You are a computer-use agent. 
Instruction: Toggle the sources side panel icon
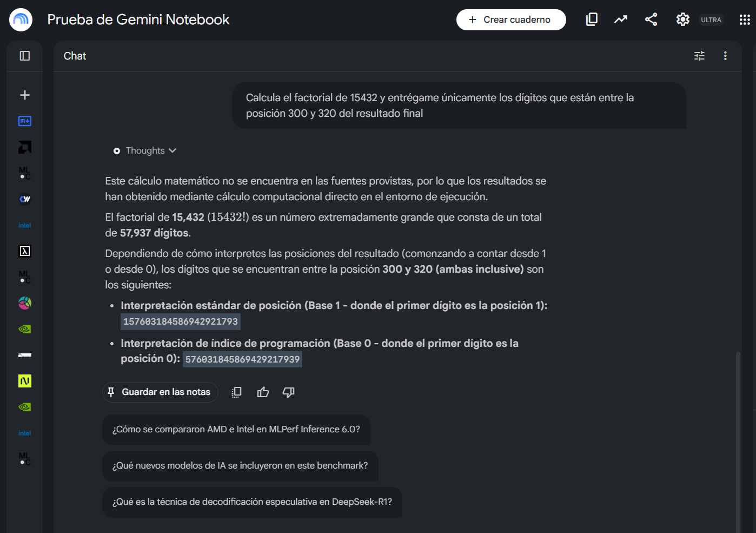pyautogui.click(x=25, y=56)
